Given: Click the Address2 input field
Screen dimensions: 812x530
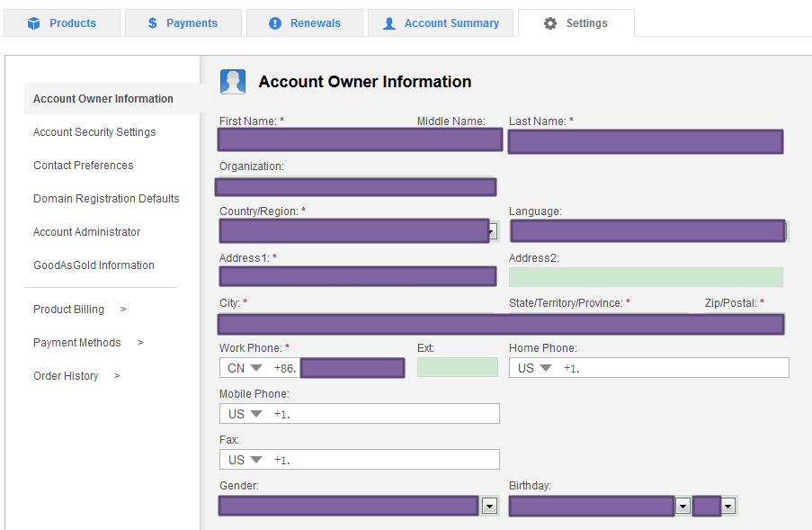Looking at the screenshot, I should coord(646,277).
